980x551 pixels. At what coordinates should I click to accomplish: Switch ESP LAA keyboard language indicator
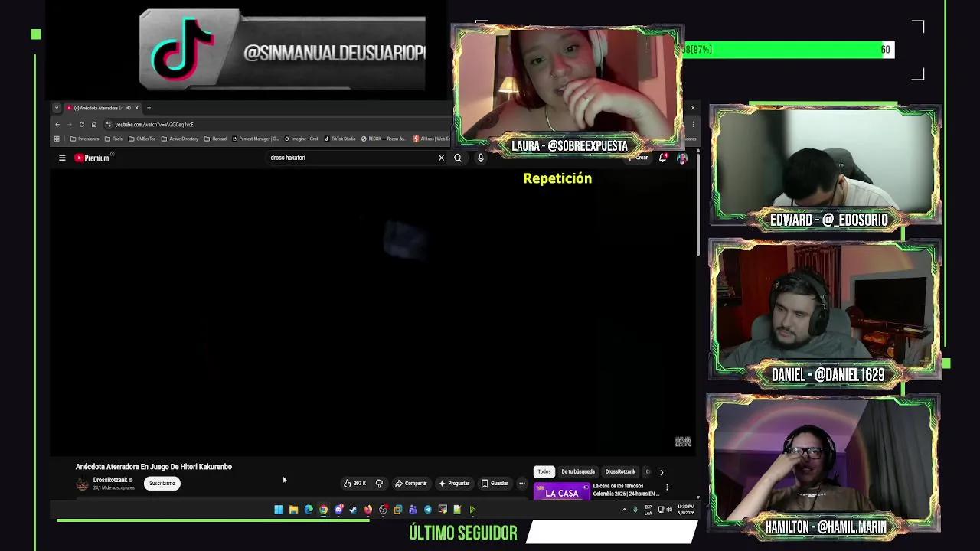tap(648, 510)
